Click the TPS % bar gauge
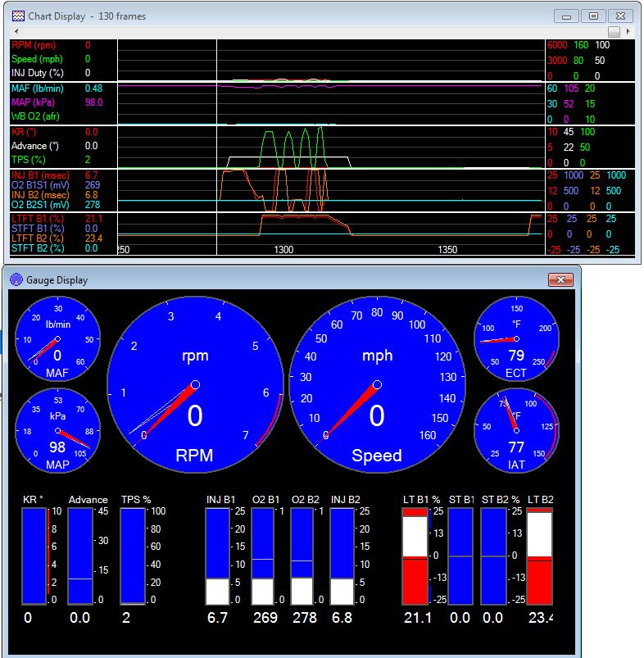644x658 pixels. point(133,556)
